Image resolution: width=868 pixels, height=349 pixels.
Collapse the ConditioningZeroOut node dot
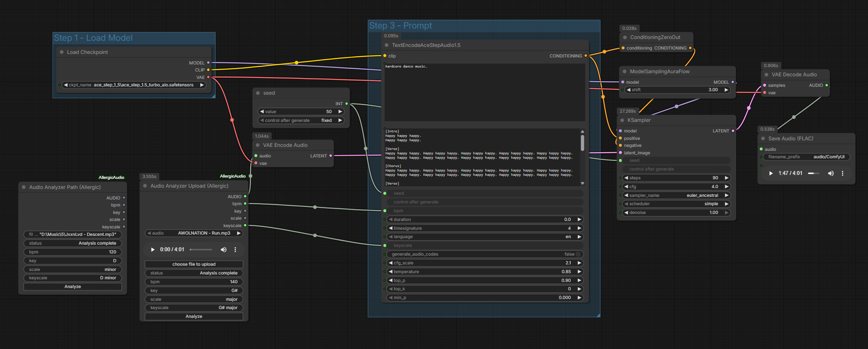click(x=624, y=37)
